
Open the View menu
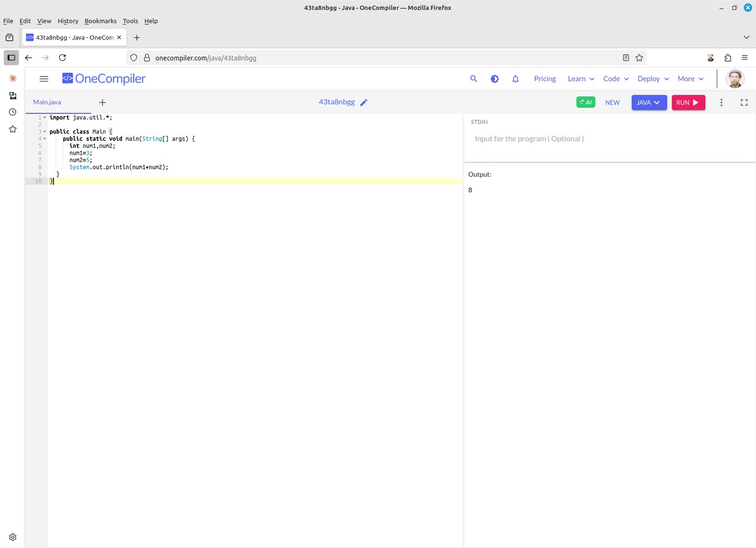pos(44,21)
